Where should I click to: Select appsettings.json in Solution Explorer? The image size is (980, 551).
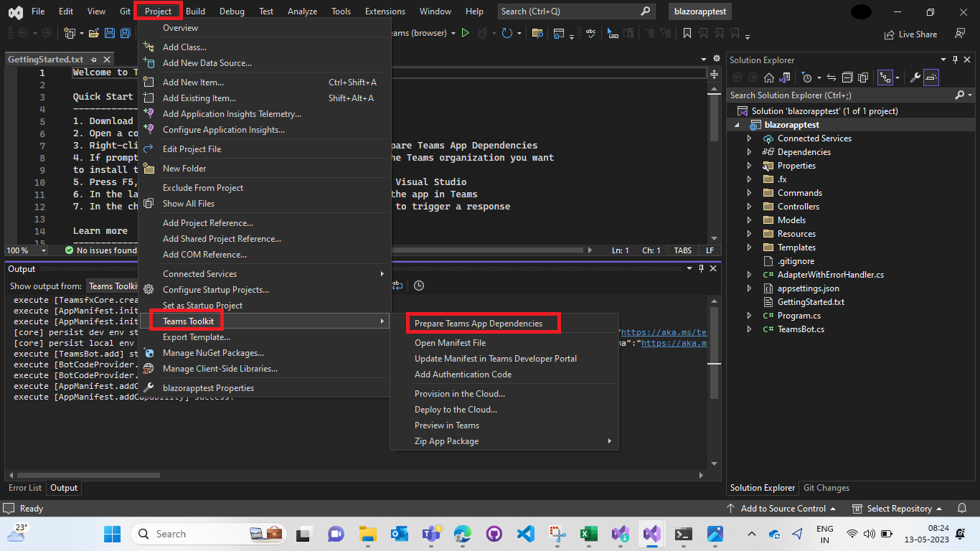tap(808, 288)
